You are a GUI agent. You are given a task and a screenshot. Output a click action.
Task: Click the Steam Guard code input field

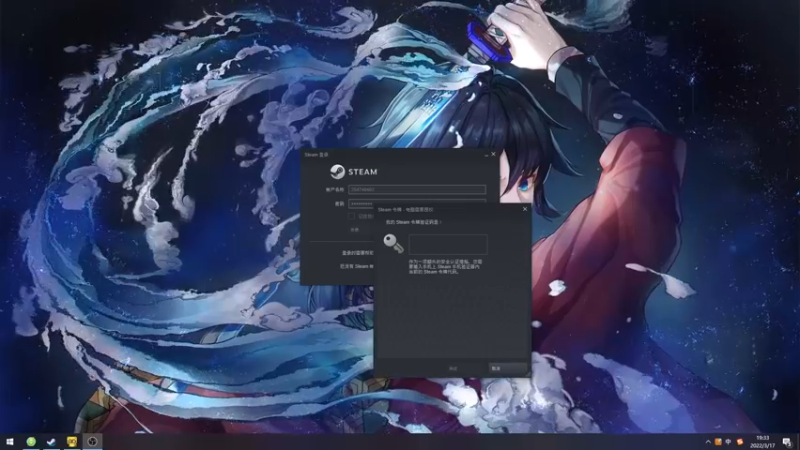click(448, 244)
